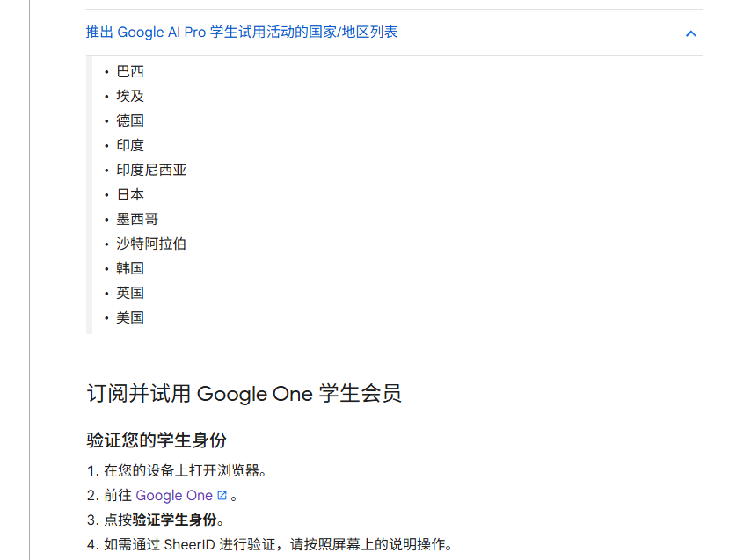Image resolution: width=736 pixels, height=560 pixels.
Task: Click the 沙特阿拉伯 list entry
Action: 151,244
